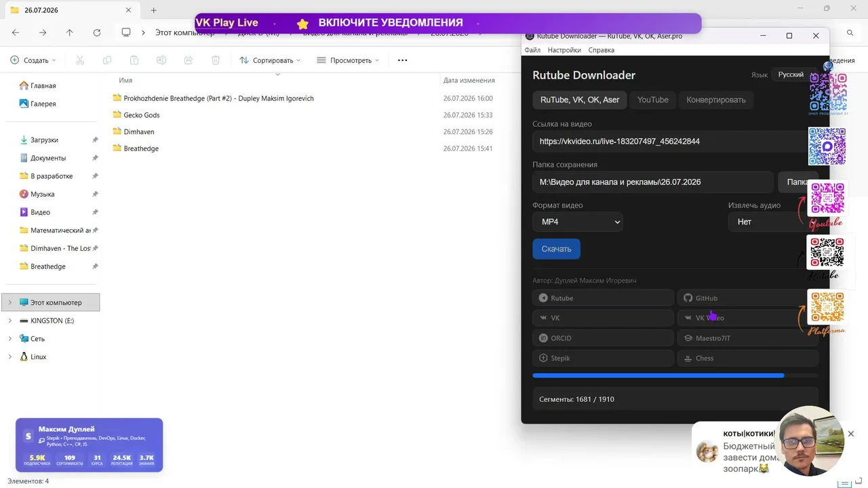Close the 26.07.2026 Explorer tab
The image size is (868, 488).
[130, 10]
